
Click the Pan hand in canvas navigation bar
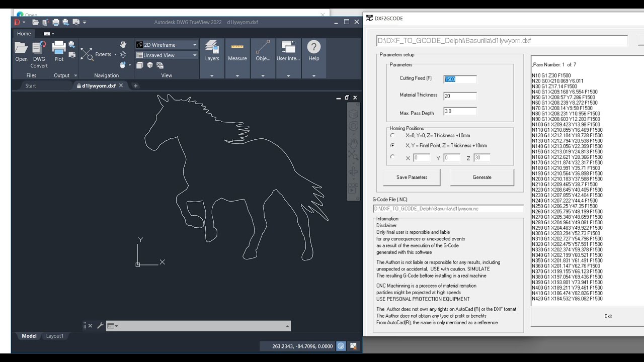pos(354,144)
